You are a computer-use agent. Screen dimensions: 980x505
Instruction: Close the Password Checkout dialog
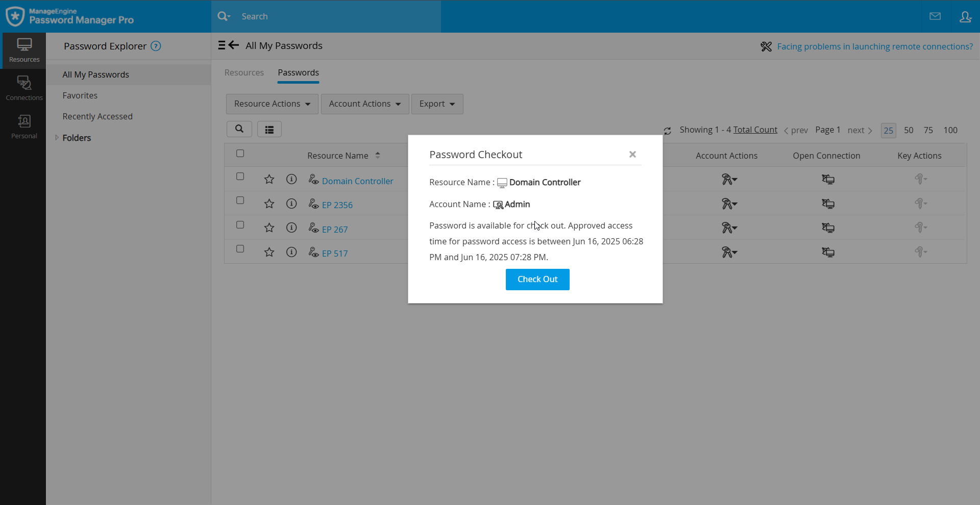[632, 155]
